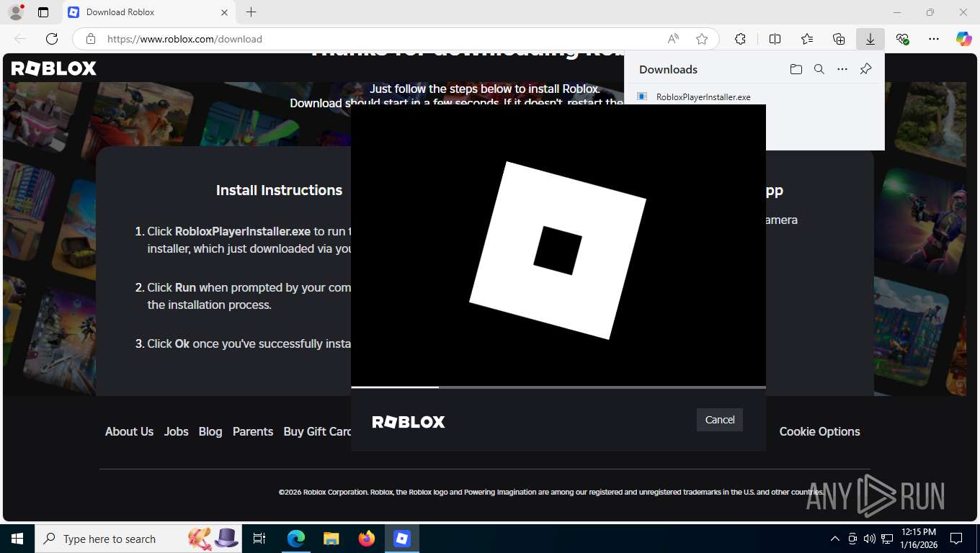This screenshot has height=553, width=980.
Task: Search downloads in the Downloads panel
Action: tap(819, 69)
